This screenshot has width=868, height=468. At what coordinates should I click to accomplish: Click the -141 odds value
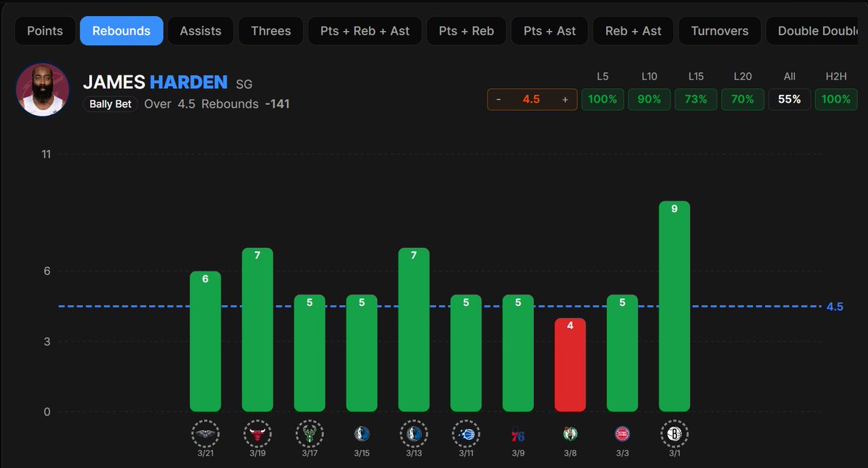(277, 104)
